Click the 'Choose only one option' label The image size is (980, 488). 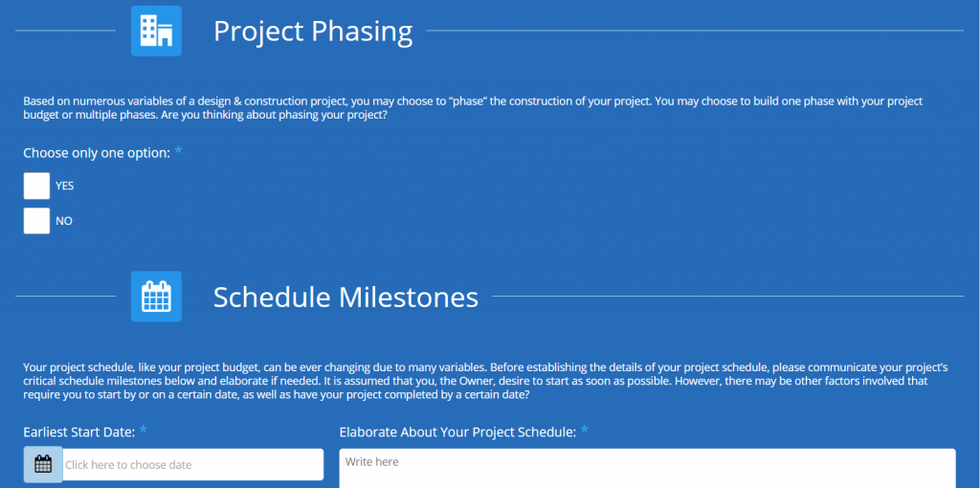[x=97, y=153]
